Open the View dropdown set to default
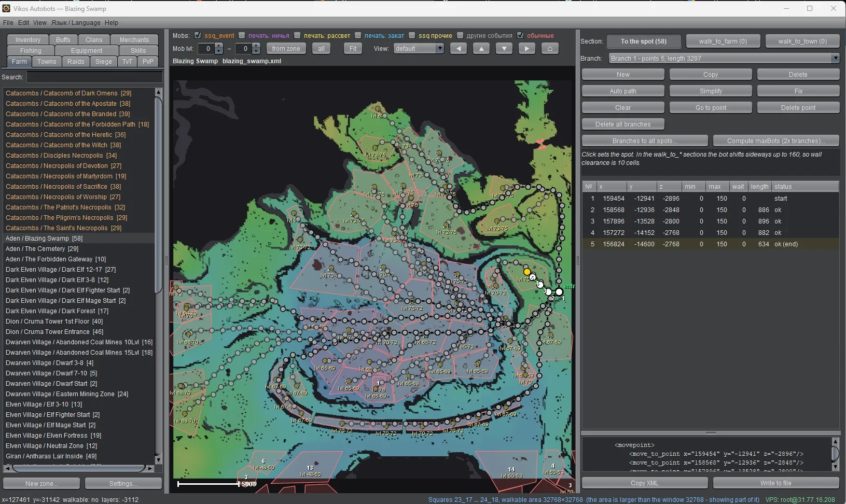Image resolution: width=846 pixels, height=504 pixels. click(x=419, y=48)
